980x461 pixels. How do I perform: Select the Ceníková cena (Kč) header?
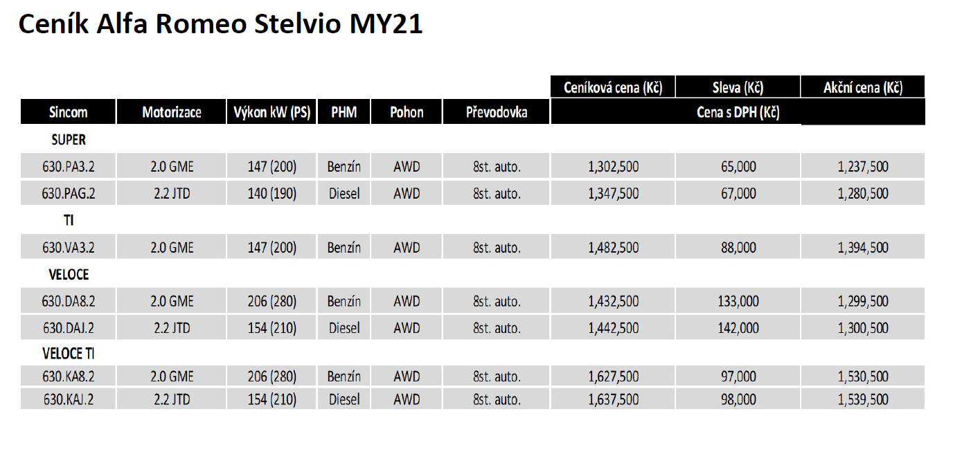(x=613, y=88)
